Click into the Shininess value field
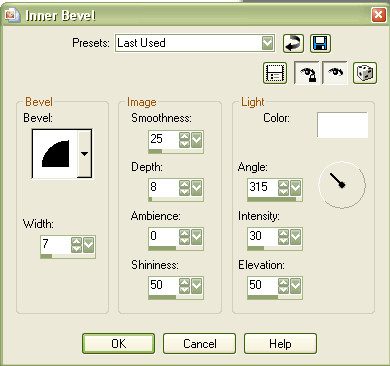The width and height of the screenshot is (390, 366). pos(163,286)
